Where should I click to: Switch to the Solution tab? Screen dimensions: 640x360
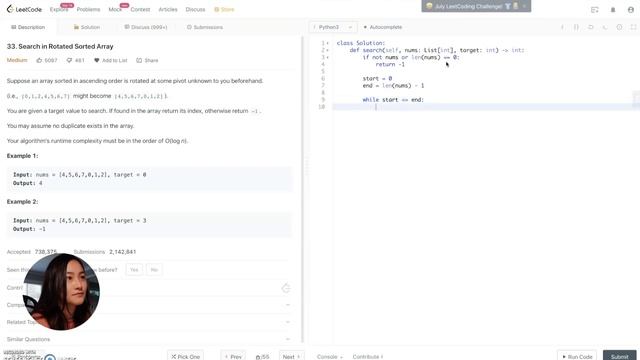click(87, 27)
